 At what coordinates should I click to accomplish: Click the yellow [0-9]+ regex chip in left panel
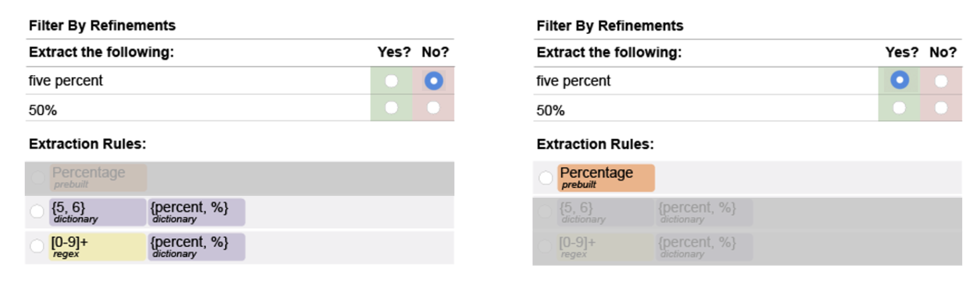click(x=97, y=246)
